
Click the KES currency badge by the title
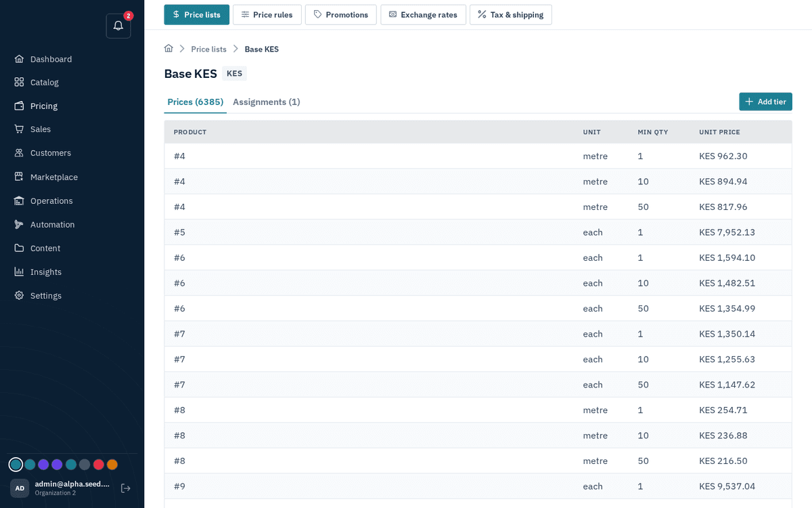tap(234, 73)
